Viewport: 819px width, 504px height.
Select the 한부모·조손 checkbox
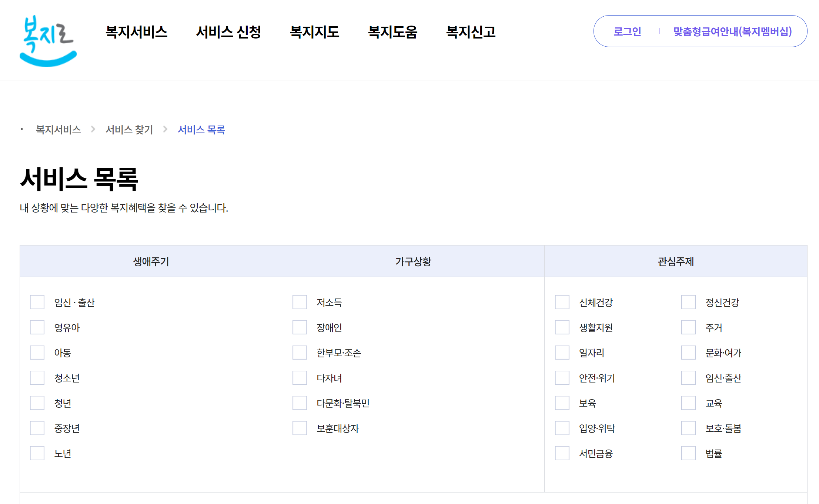(300, 353)
